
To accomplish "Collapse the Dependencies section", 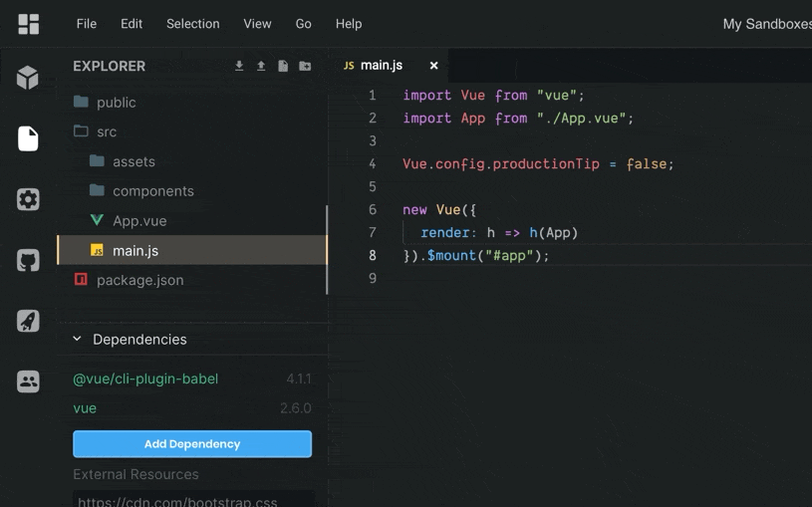I will [x=78, y=340].
